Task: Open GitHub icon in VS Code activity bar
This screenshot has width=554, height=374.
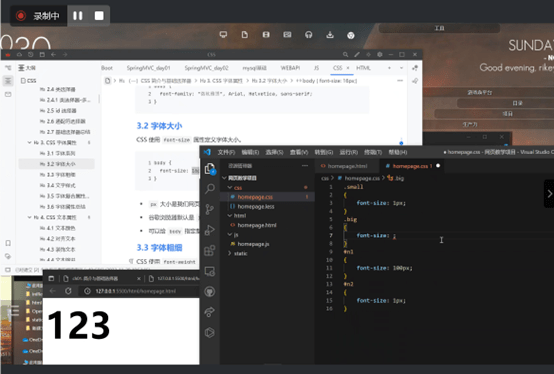Action: coord(210,292)
